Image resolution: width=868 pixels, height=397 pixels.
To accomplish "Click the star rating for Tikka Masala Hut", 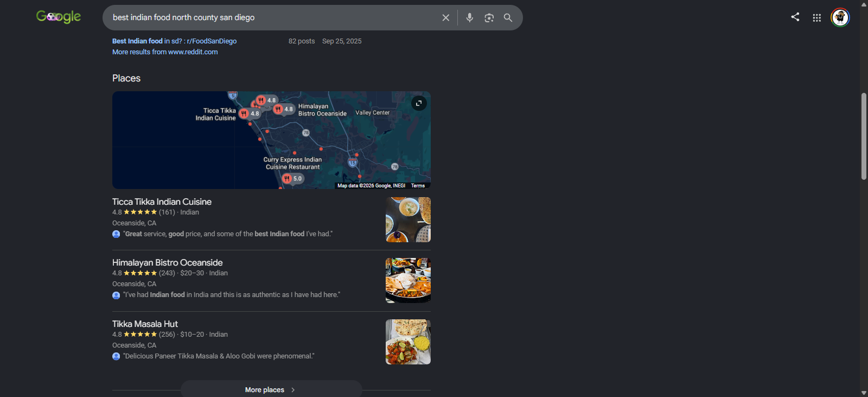I will coord(141,335).
